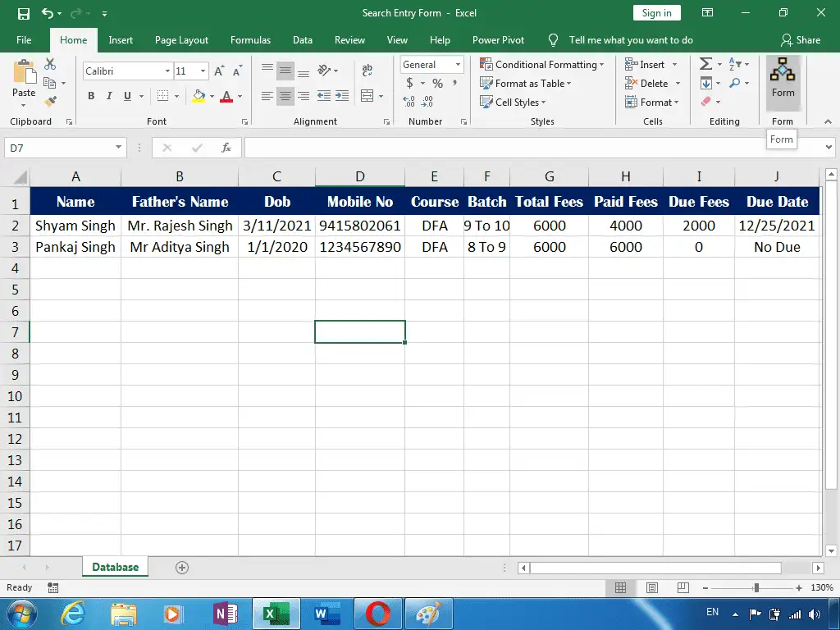
Task: Click the Increase Decimal icon
Action: 409,101
